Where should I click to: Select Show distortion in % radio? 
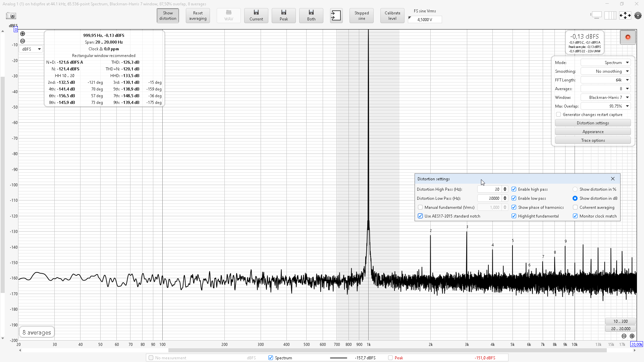[575, 189]
